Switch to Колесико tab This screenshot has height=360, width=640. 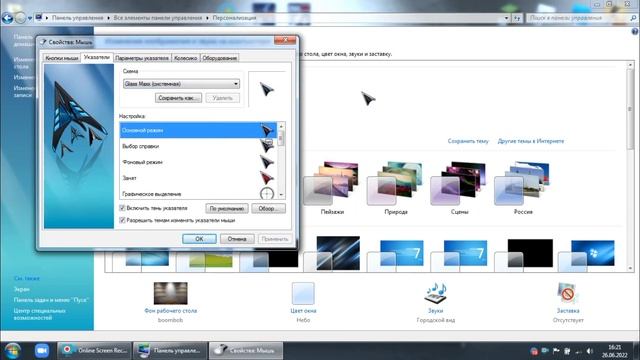(x=185, y=58)
